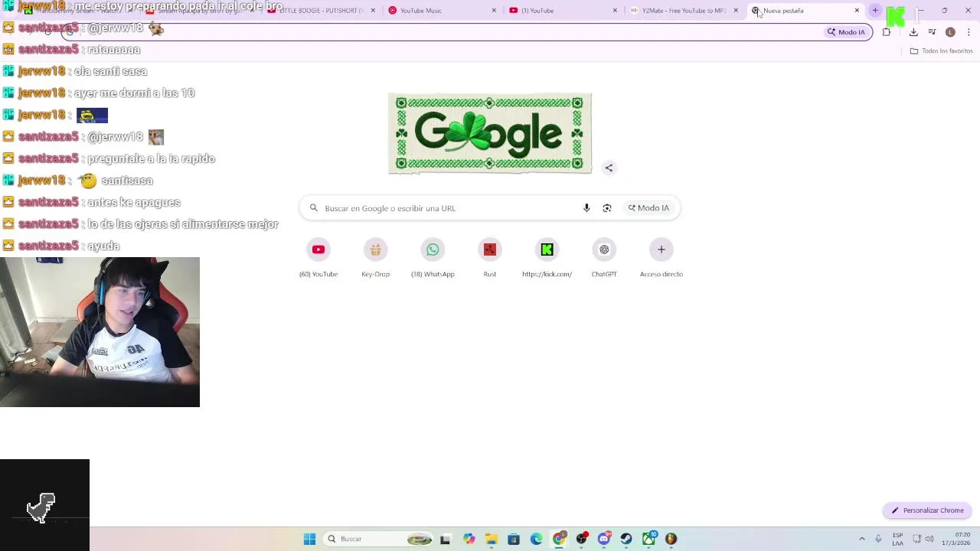This screenshot has width=980, height=551.
Task: Click the chat message 'antes ke apagues'
Action: (x=134, y=202)
